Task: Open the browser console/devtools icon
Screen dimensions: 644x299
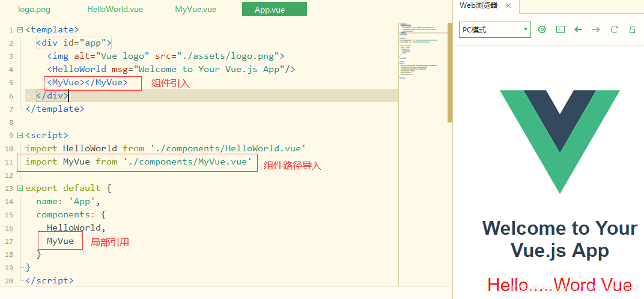Action: (x=560, y=29)
